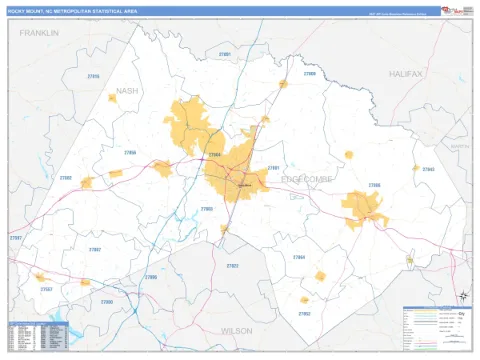
Task: Click ZIP code label 27880
Action: pyautogui.click(x=107, y=302)
